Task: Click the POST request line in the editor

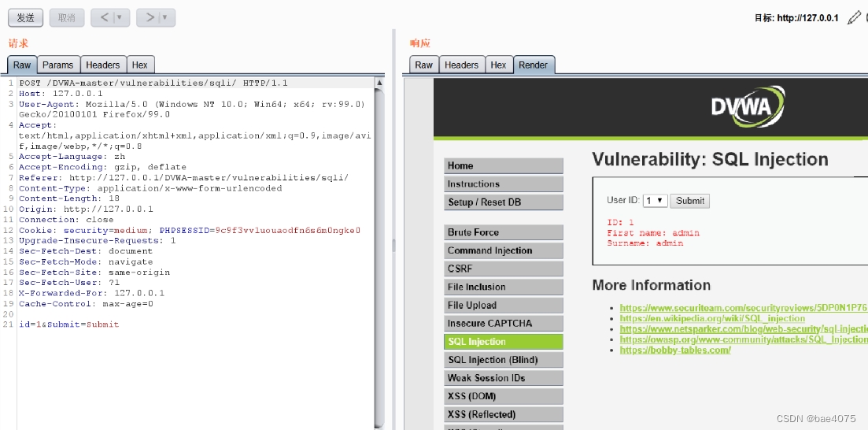Action: tap(153, 83)
